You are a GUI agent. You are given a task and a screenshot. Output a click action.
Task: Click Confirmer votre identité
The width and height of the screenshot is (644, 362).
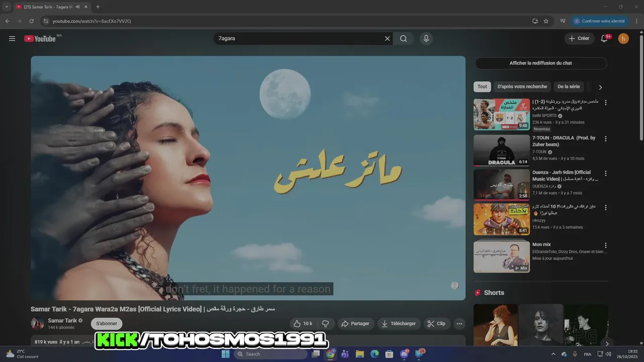tap(600, 21)
